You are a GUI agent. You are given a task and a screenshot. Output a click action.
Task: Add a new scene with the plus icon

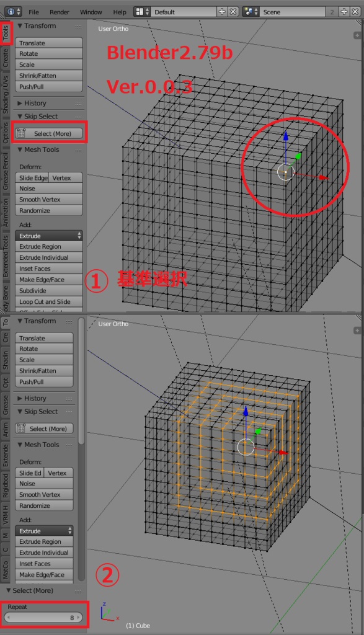point(344,12)
